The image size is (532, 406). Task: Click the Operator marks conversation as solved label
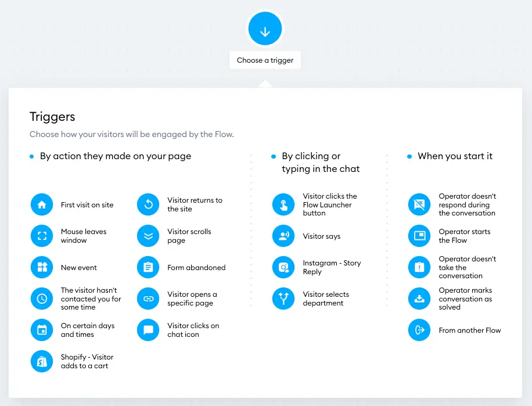coord(465,299)
